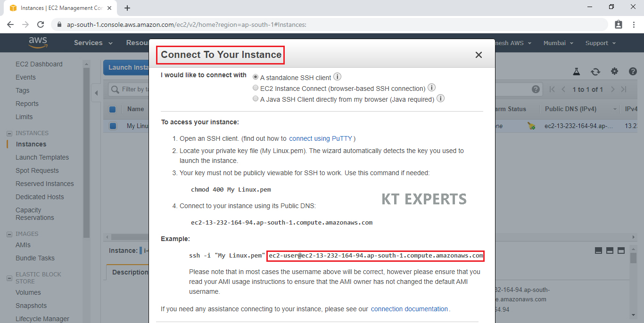Open the browser profile icon
Viewport: 644px width, 323px height.
[619, 24]
